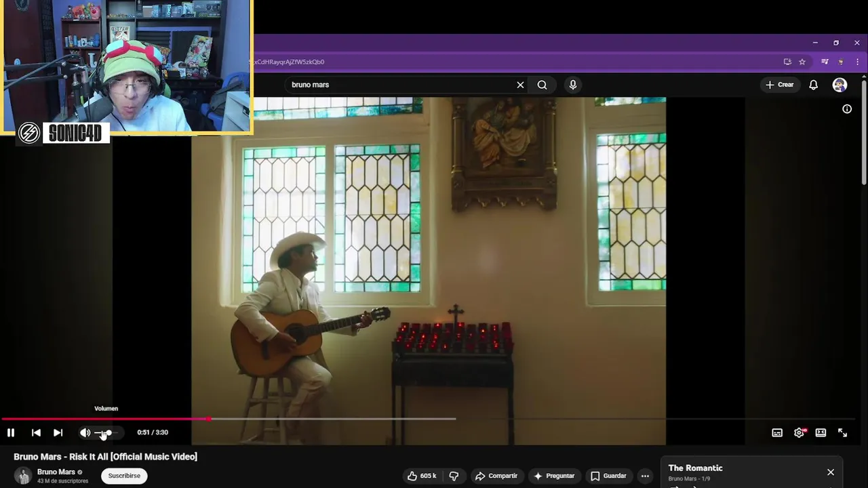Click the Suscribirse button
868x488 pixels.
coord(124,476)
